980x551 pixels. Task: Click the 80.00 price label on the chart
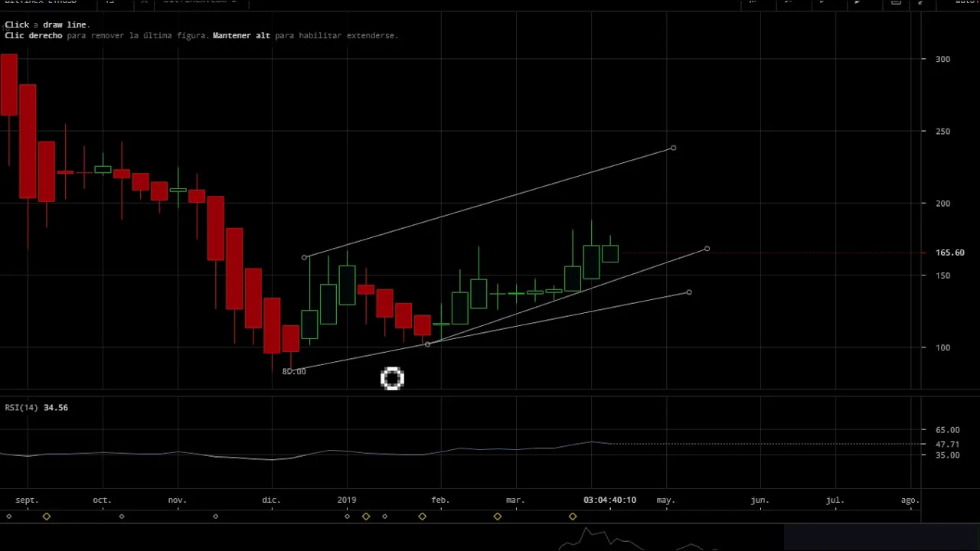point(294,371)
